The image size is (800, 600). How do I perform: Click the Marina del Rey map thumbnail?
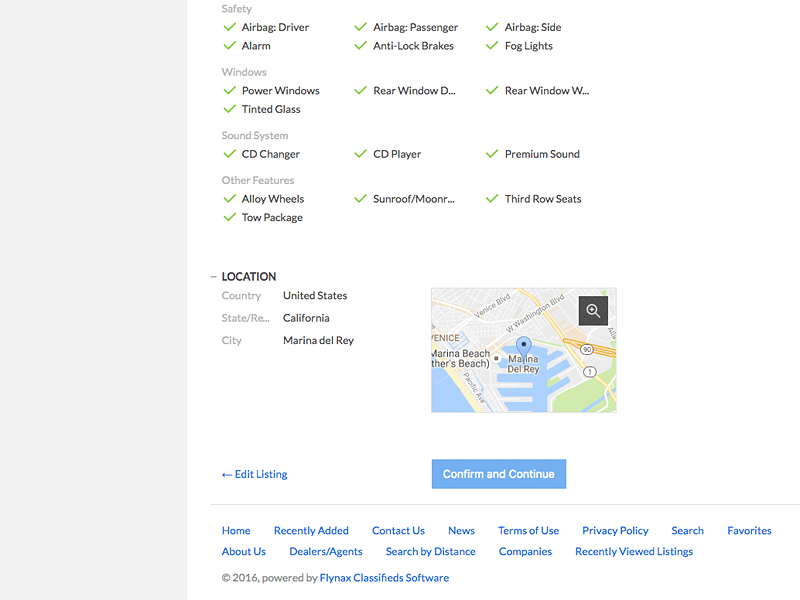pyautogui.click(x=523, y=350)
